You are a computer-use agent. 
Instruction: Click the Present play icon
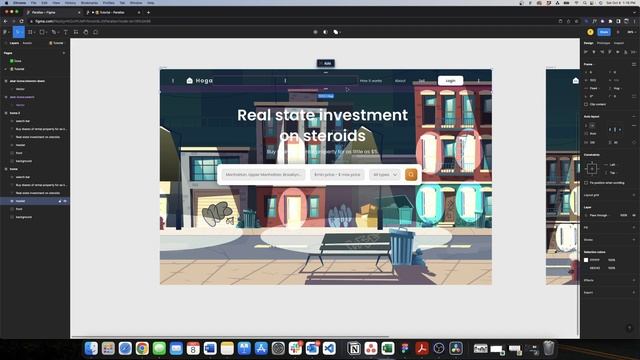[x=618, y=32]
